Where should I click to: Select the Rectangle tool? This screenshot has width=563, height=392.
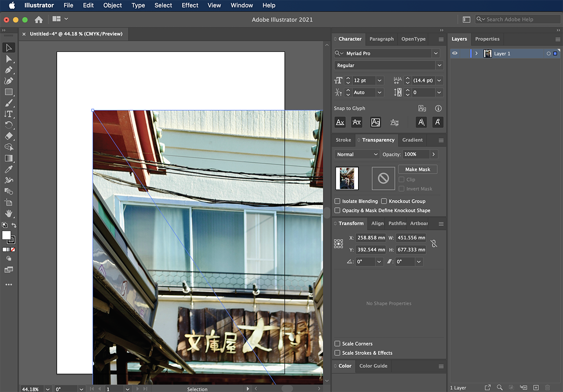click(x=8, y=92)
